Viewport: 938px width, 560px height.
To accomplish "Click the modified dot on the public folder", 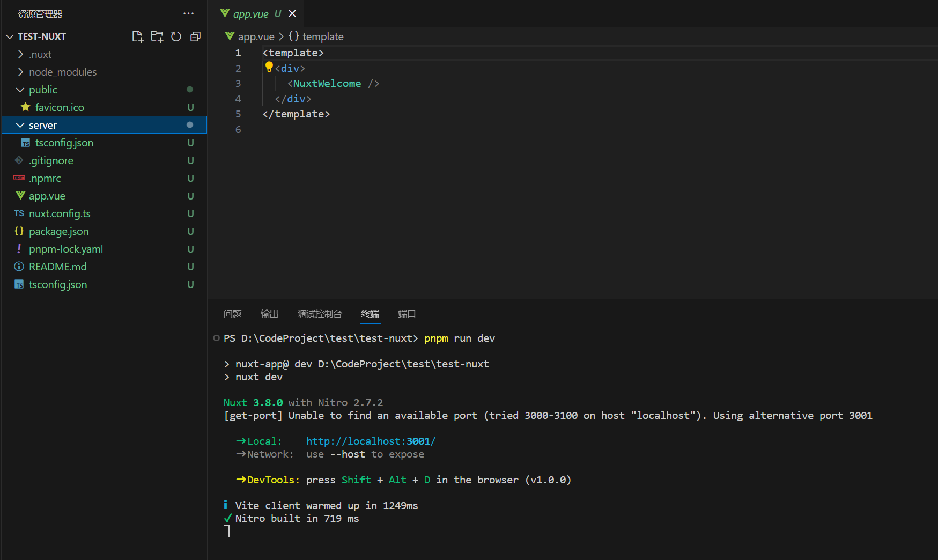I will coord(190,89).
